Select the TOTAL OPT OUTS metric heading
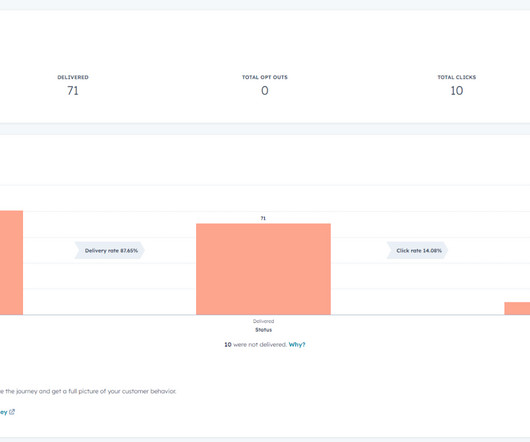 (265, 77)
